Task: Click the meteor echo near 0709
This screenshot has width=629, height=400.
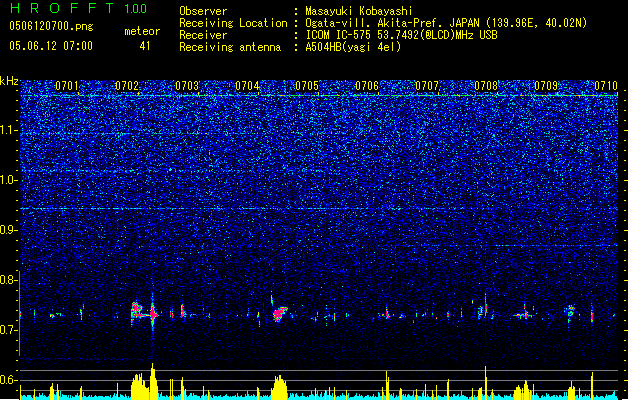Action: pos(570,310)
